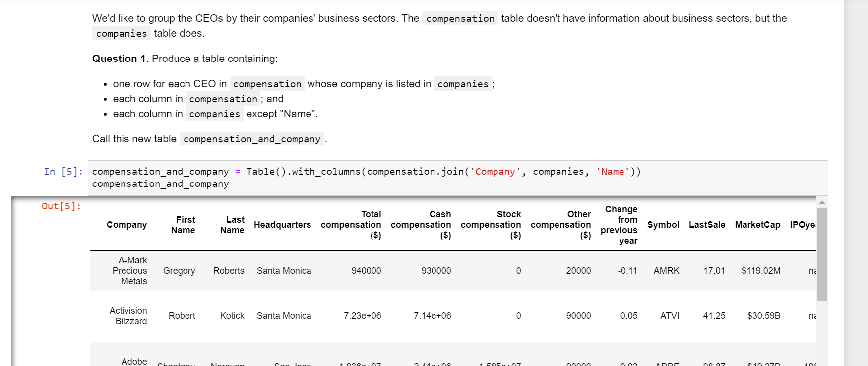Click the first name 'Gregory' cell
The width and height of the screenshot is (868, 366).
pos(179,271)
